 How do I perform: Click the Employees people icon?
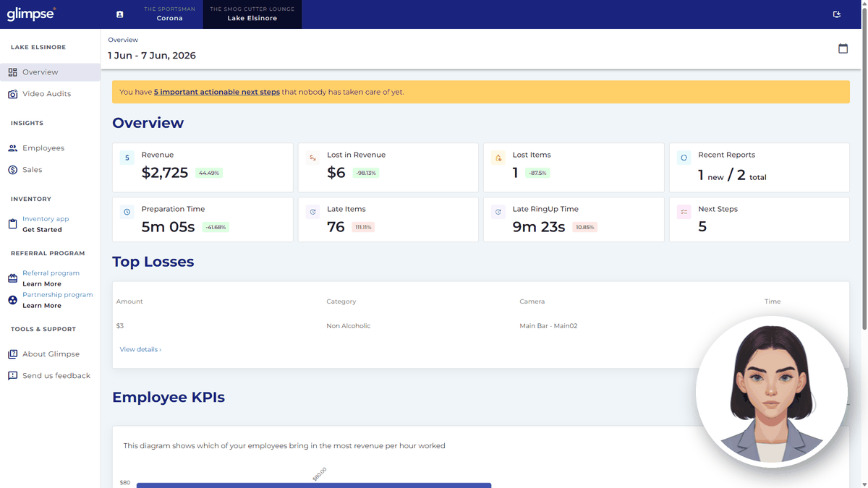[12, 148]
